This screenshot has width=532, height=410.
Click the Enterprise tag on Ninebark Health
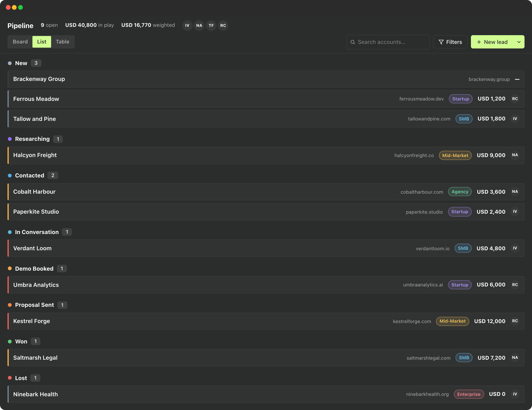pyautogui.click(x=469, y=394)
